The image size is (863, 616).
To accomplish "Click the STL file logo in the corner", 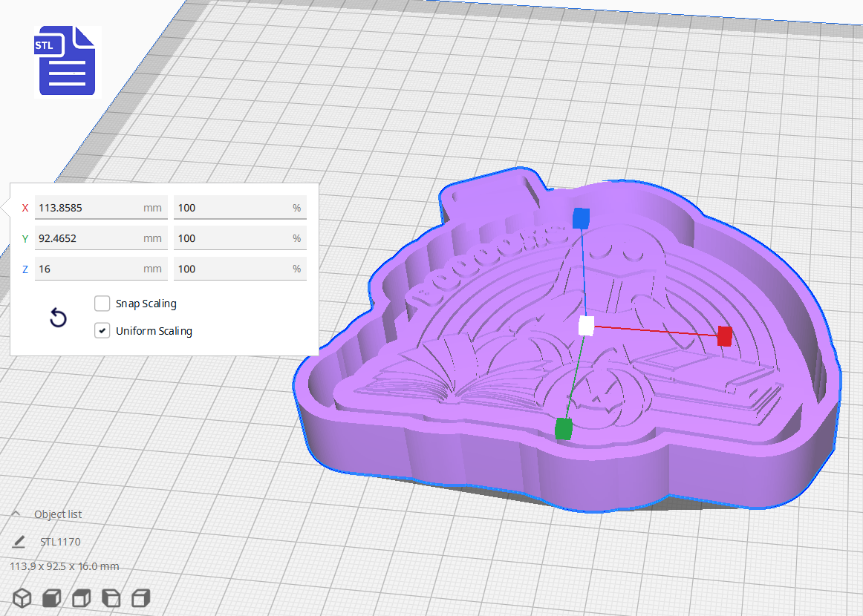I will 68,61.
